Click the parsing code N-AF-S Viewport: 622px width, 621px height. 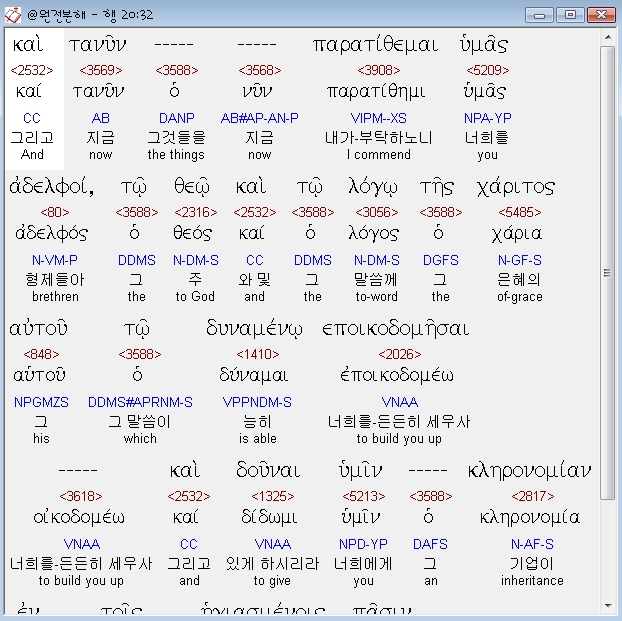(532, 544)
